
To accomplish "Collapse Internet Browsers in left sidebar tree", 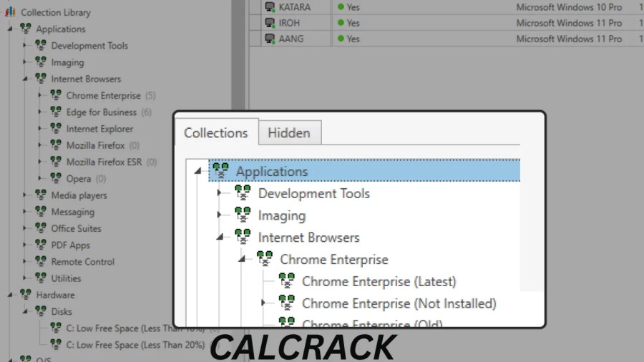I will point(25,79).
